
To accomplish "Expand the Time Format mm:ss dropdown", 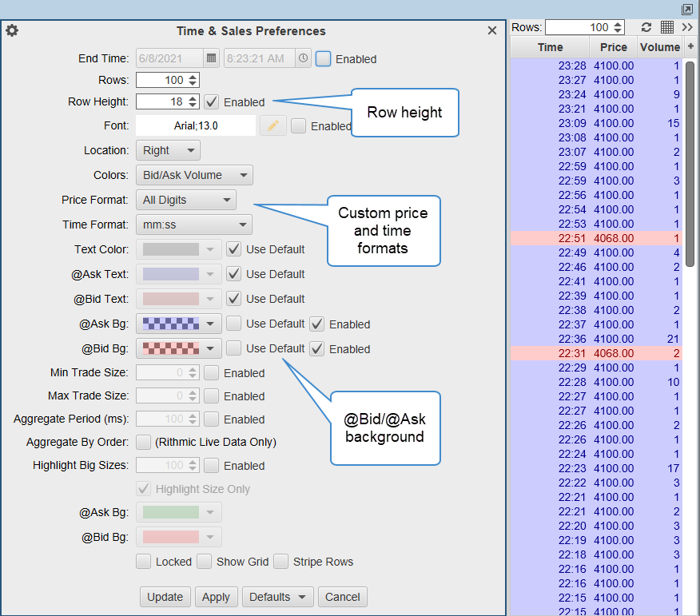I will 194,225.
